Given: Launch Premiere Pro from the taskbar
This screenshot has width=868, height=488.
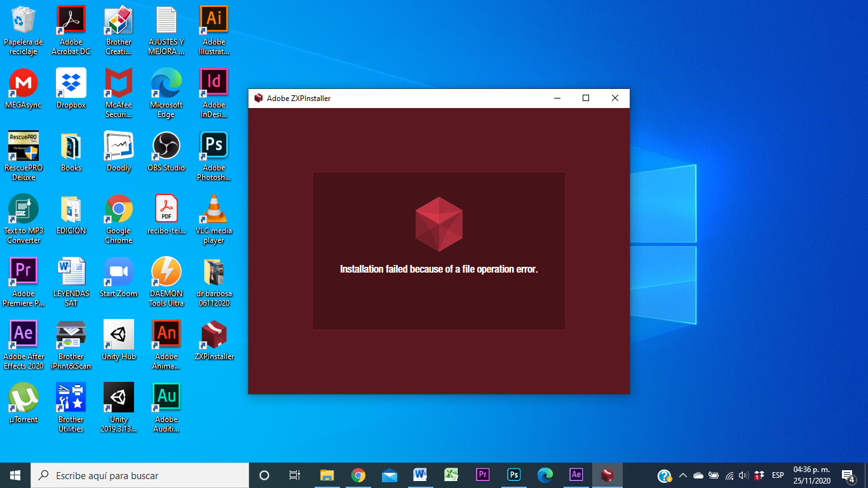Looking at the screenshot, I should (482, 475).
